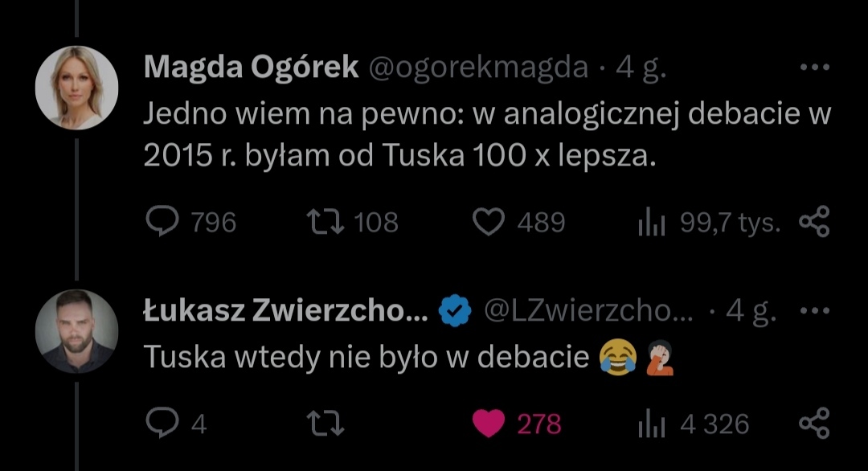Open more options for Magda Ogórek's tweet
This screenshot has width=868, height=471.
(813, 69)
